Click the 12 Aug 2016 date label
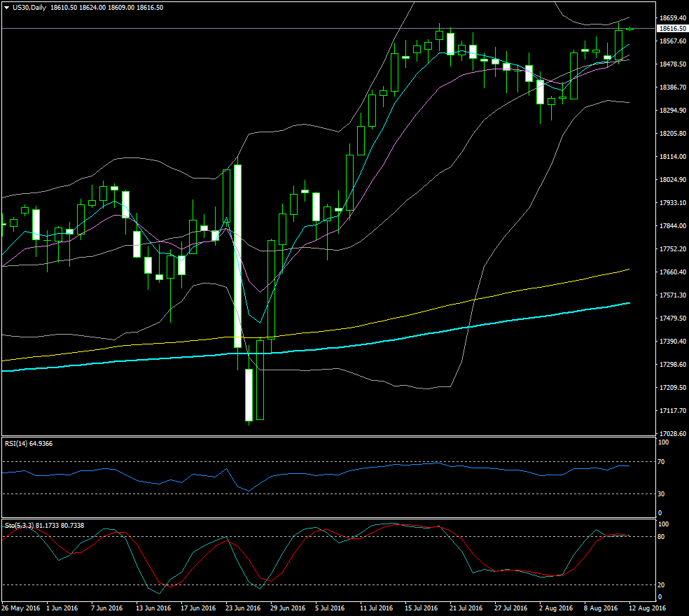Screen dimensions: 689x616 point(647,608)
